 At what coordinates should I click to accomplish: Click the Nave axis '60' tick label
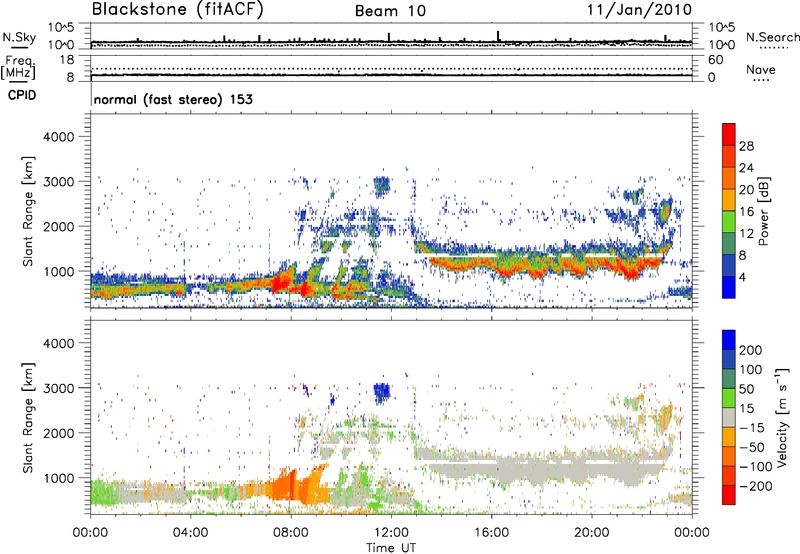coord(715,60)
